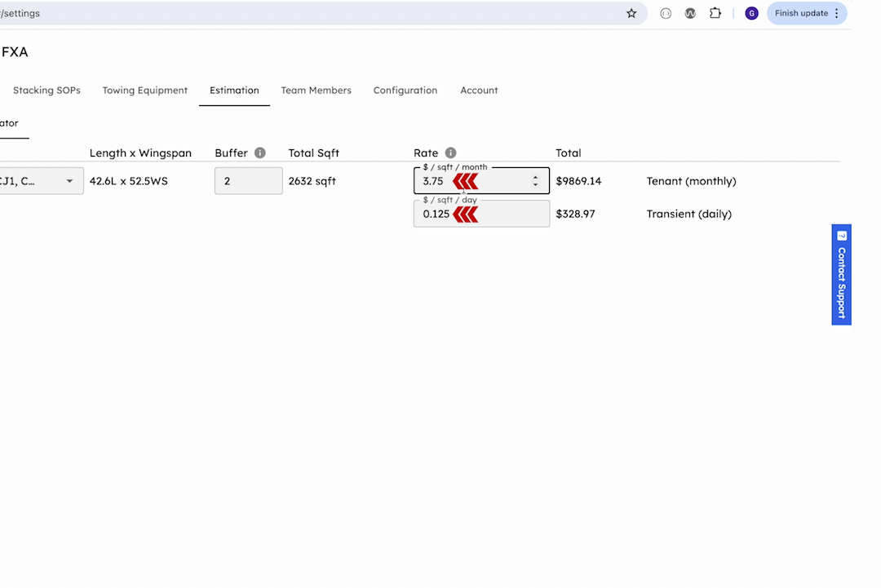Click the Rate info icon
The height and width of the screenshot is (588, 881).
[450, 153]
